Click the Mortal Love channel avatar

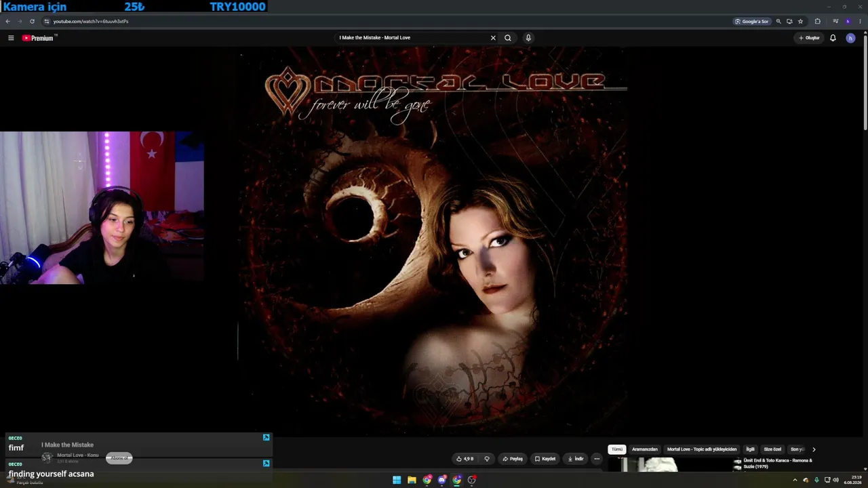(x=47, y=457)
